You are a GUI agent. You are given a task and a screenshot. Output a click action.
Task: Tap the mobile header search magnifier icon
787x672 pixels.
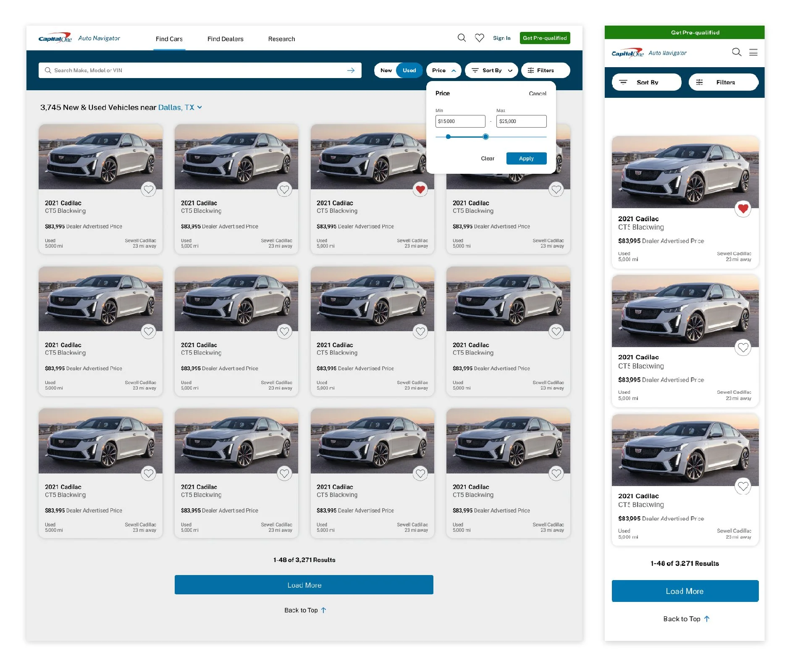737,52
